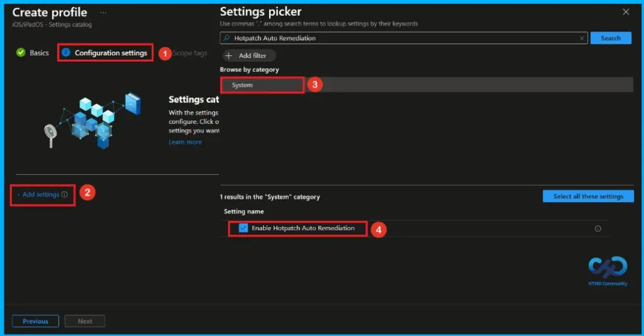
Task: Clear the search box text
Action: [x=582, y=38]
